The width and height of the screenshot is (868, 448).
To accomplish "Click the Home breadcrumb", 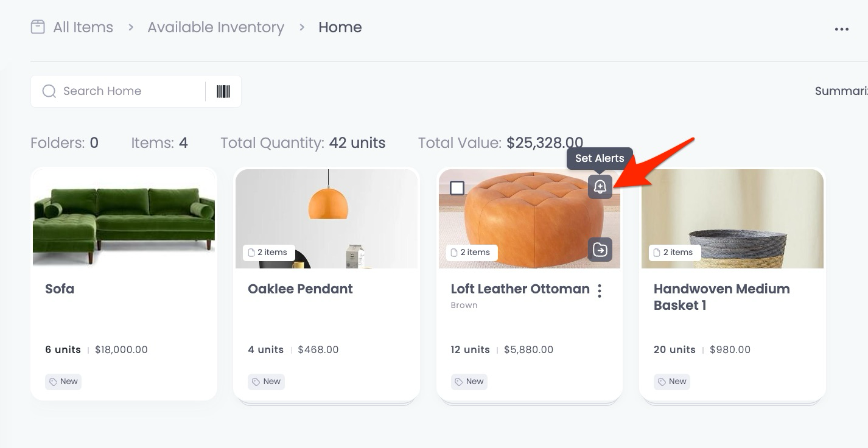I will tap(340, 27).
